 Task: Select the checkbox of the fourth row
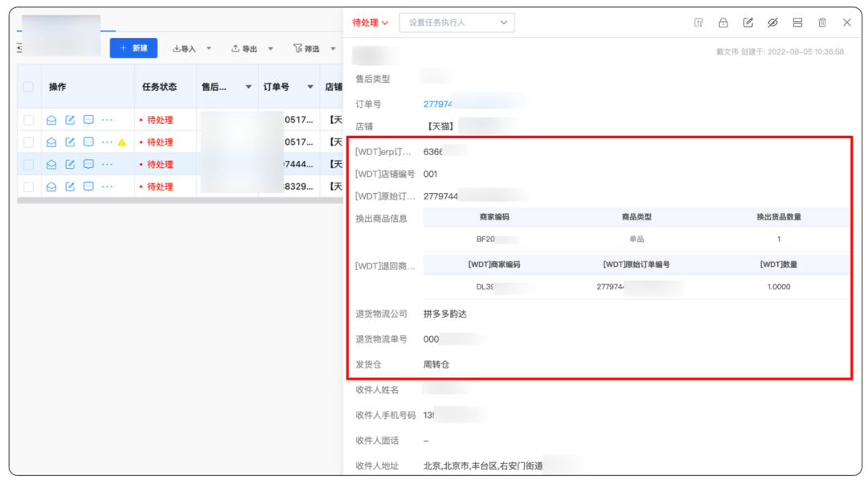(29, 187)
